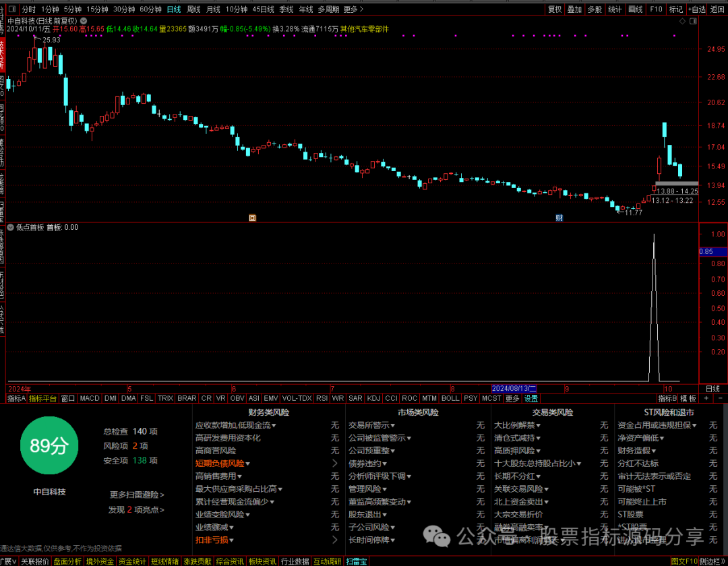The image size is (728, 566).
Task: Expand 资金占用或违规担保 dropdown
Action: coord(694,425)
